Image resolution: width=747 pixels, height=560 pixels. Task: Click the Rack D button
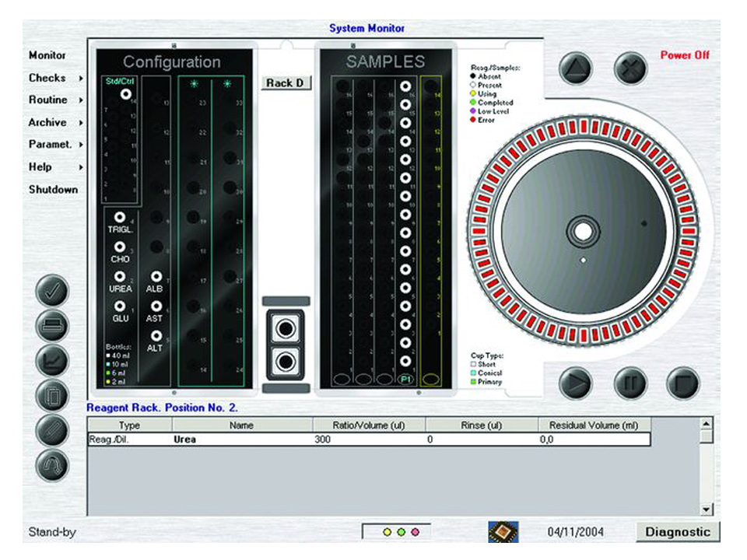(x=286, y=83)
